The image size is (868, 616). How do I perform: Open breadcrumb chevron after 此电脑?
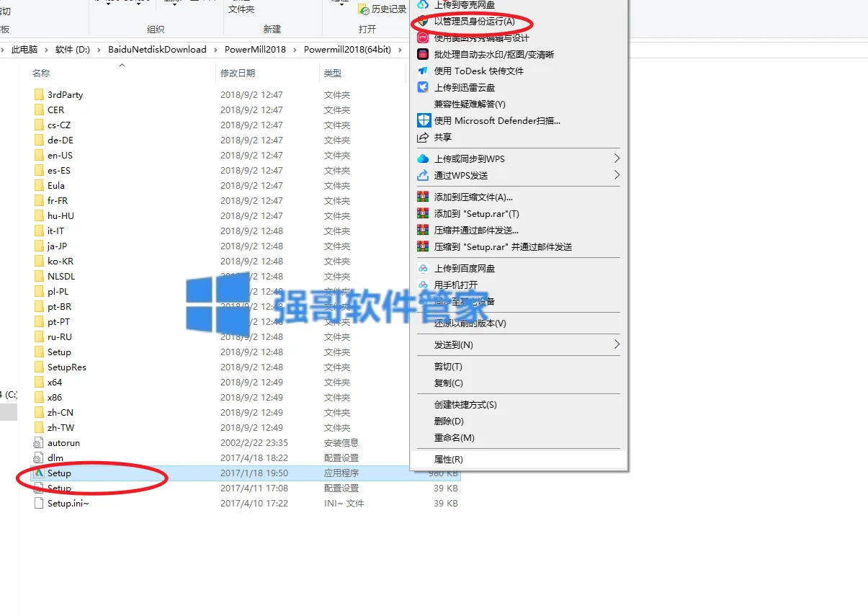pyautogui.click(x=46, y=50)
